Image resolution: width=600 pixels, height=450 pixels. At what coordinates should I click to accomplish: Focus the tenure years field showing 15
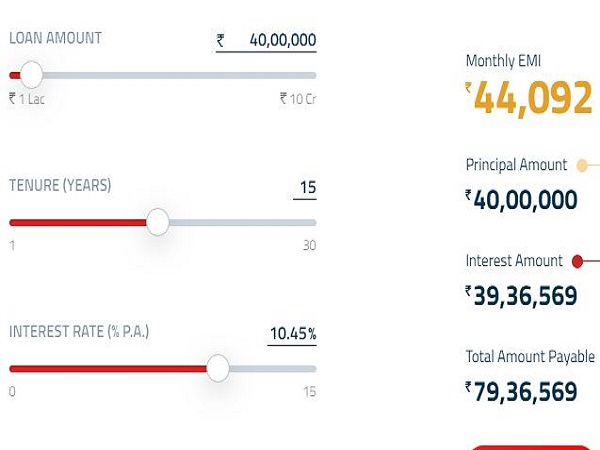coord(306,188)
